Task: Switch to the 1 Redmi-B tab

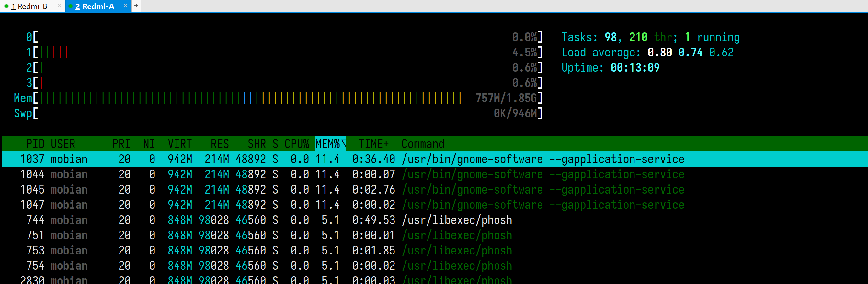Action: click(x=32, y=6)
